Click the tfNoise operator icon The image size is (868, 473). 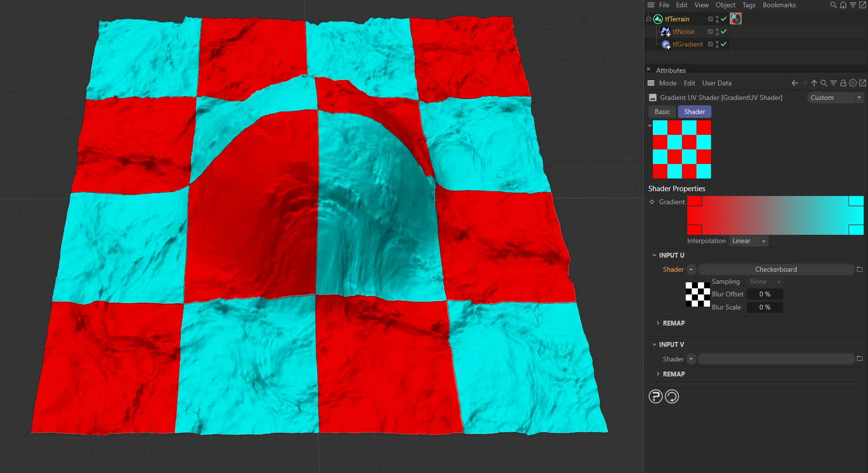666,32
